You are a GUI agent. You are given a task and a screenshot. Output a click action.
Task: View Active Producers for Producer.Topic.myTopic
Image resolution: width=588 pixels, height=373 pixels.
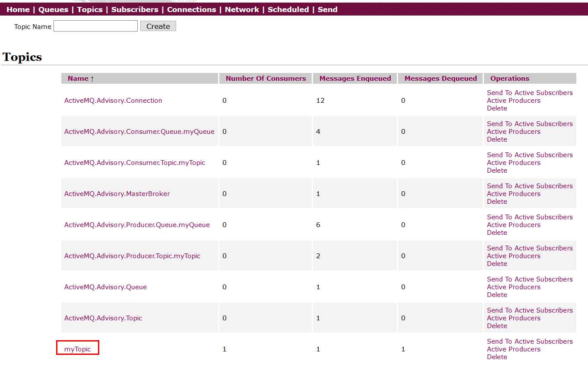point(514,256)
